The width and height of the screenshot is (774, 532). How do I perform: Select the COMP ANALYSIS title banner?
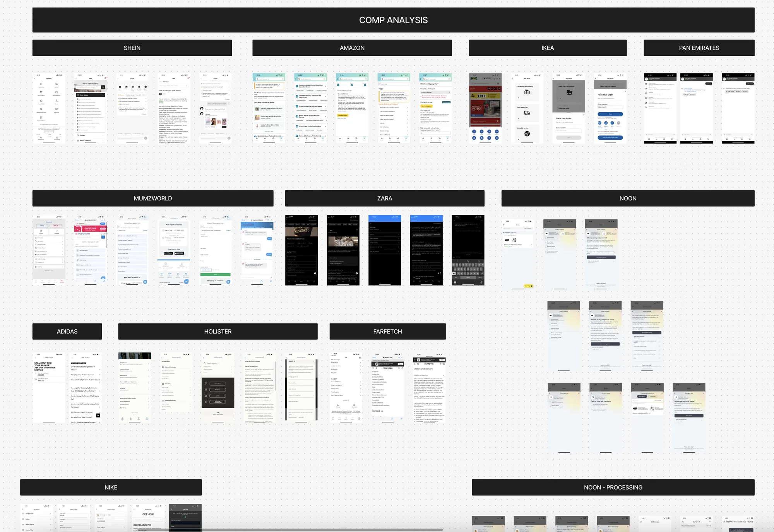[x=393, y=20]
